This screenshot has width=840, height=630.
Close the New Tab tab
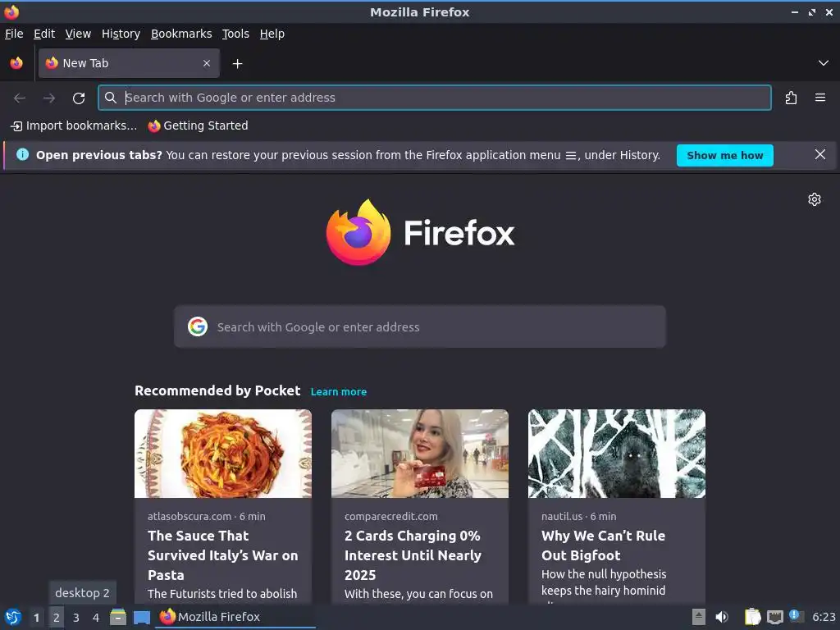tap(207, 63)
